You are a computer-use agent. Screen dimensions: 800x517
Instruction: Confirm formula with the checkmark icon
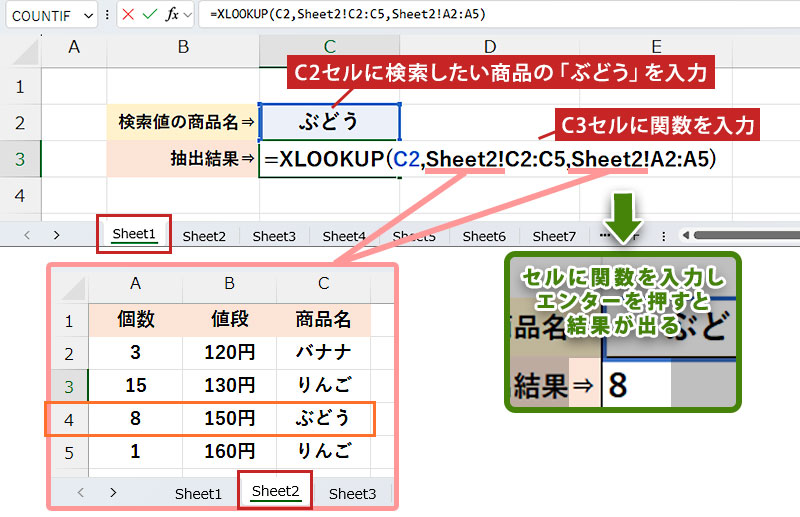[x=149, y=15]
